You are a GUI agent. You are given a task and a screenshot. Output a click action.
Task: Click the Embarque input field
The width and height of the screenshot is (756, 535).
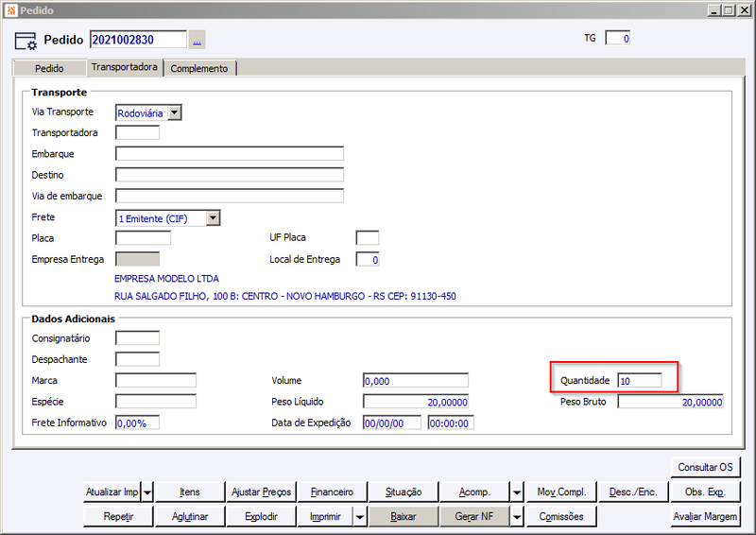(230, 154)
